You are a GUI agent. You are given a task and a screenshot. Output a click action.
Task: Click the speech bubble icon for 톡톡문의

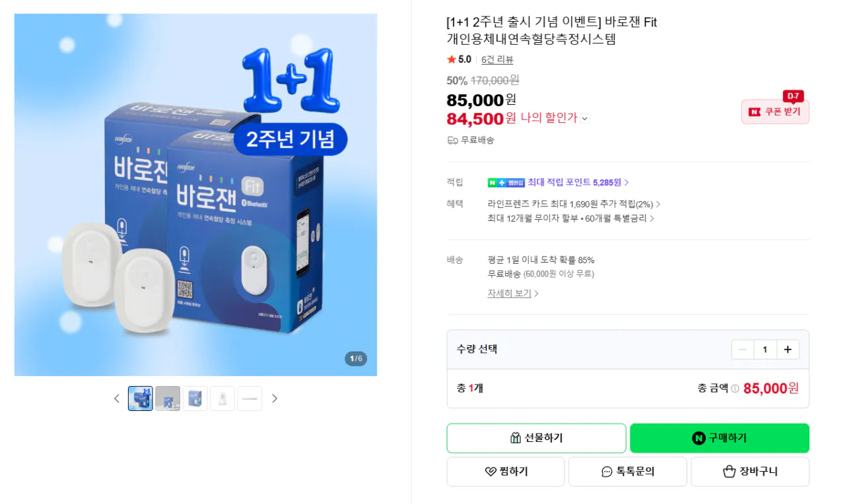coord(605,471)
